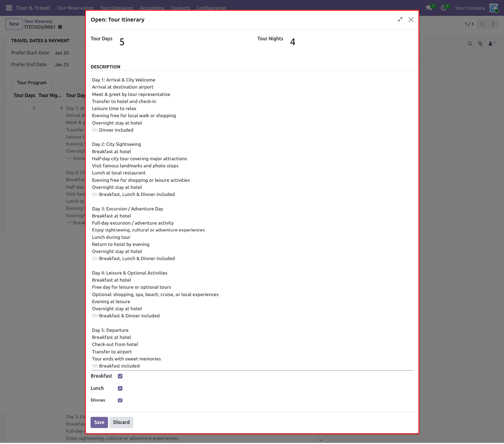Screen dimensions: 504x444
Task: Expand the dialog to full screen
Action: click(400, 20)
